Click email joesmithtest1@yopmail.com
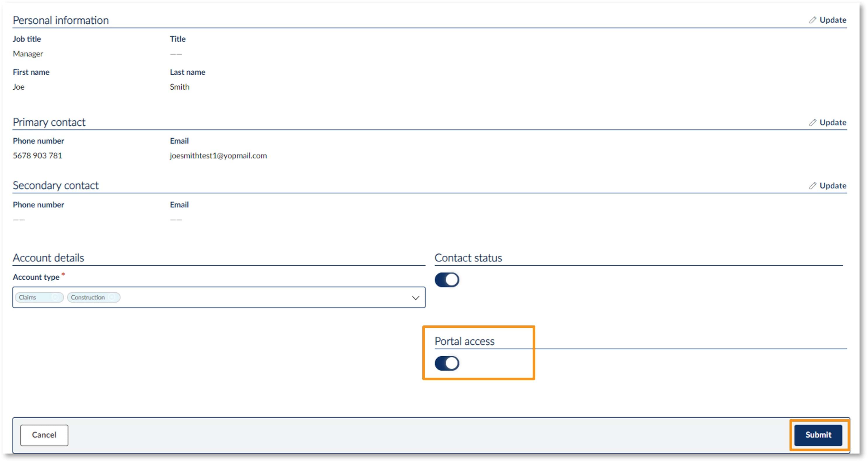This screenshot has width=868, height=462. coord(218,156)
